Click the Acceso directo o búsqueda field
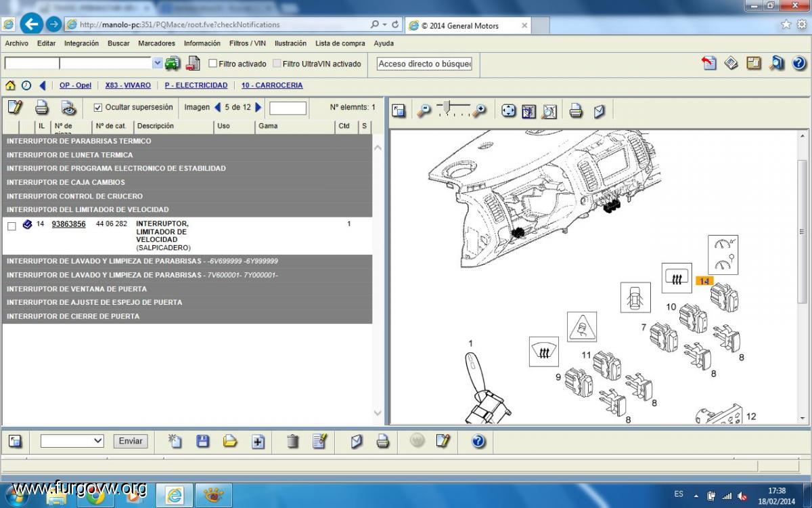The width and height of the screenshot is (812, 508). point(424,64)
